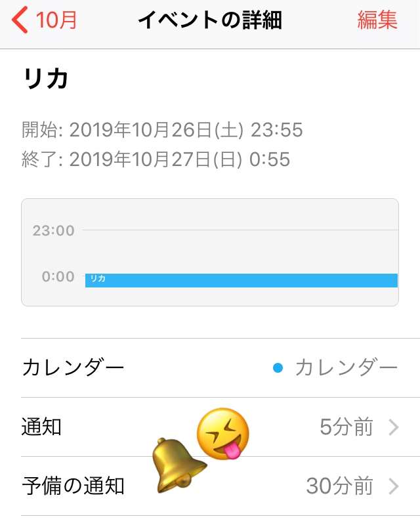420x525 pixels.
Task: Open the 30分前 secondary alert setting
Action: click(x=339, y=486)
